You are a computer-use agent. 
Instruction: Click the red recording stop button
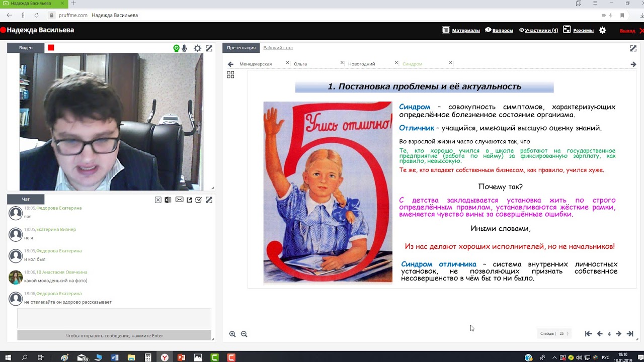tap(51, 48)
